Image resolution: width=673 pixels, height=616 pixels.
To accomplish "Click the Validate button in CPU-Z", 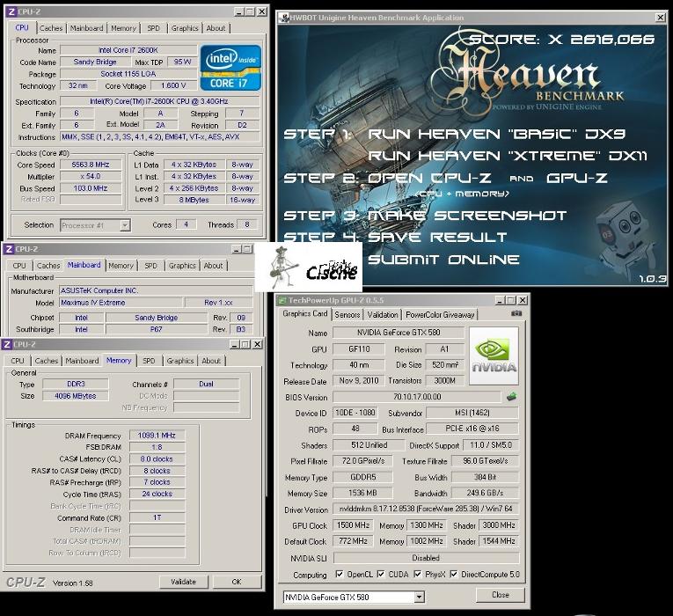I will point(183,582).
